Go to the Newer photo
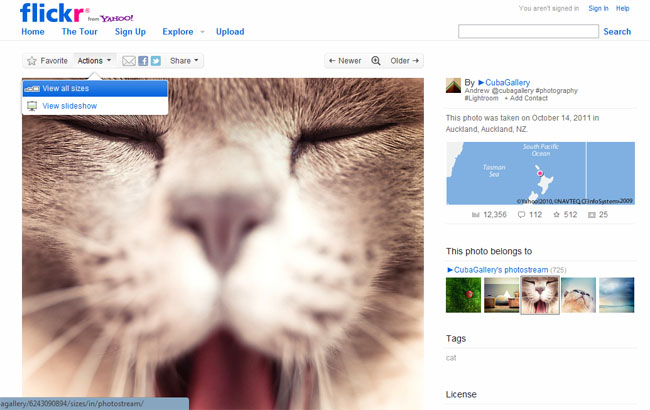Image resolution: width=650 pixels, height=410 pixels. tap(344, 61)
